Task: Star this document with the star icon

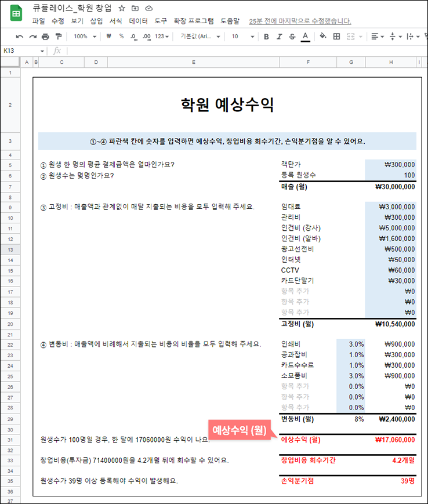Action: pos(122,9)
